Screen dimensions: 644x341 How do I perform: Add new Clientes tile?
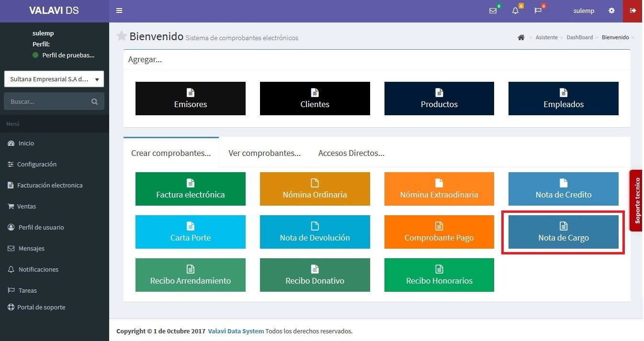[315, 99]
